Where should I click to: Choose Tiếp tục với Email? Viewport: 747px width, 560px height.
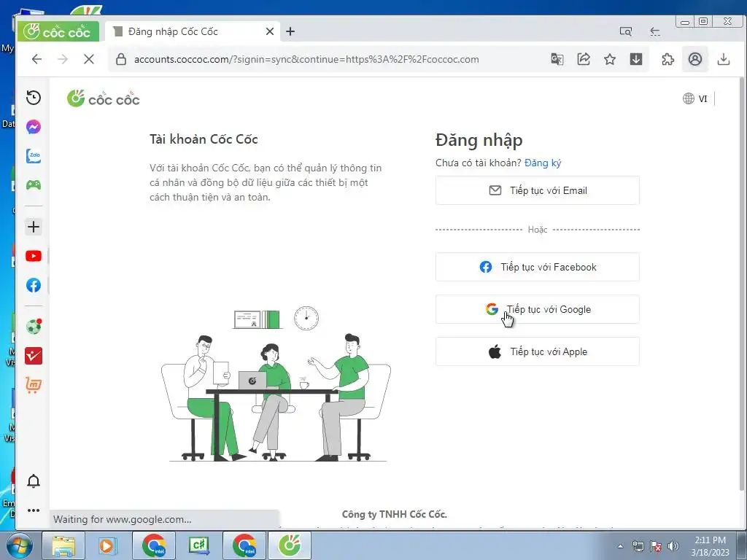(x=538, y=190)
